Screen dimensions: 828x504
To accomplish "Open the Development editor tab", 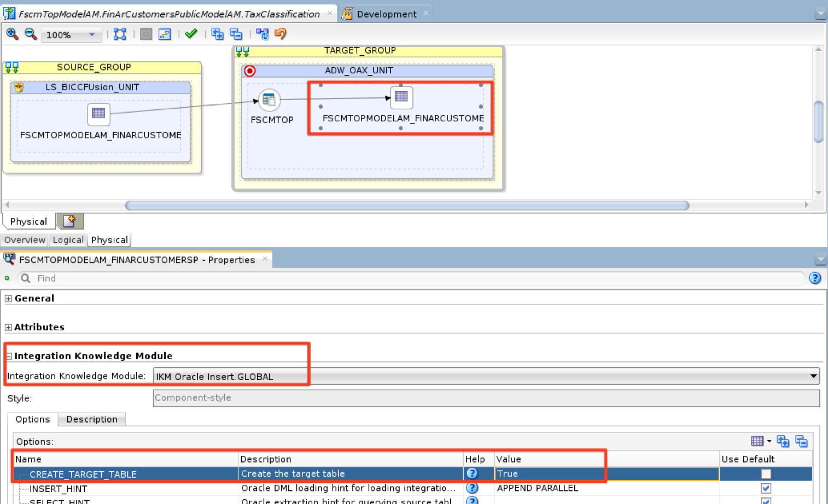I will tap(386, 14).
